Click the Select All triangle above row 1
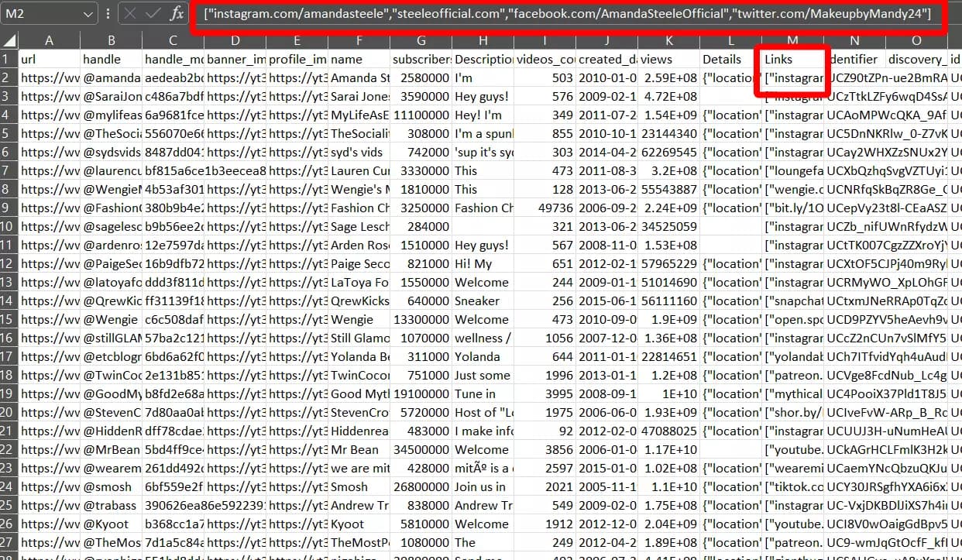The image size is (962, 560). (x=9, y=40)
